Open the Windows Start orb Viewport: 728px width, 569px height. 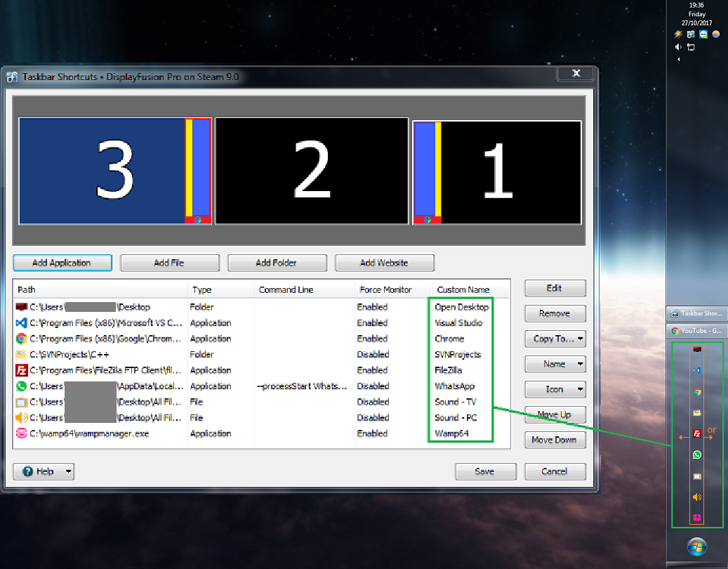pos(697,547)
